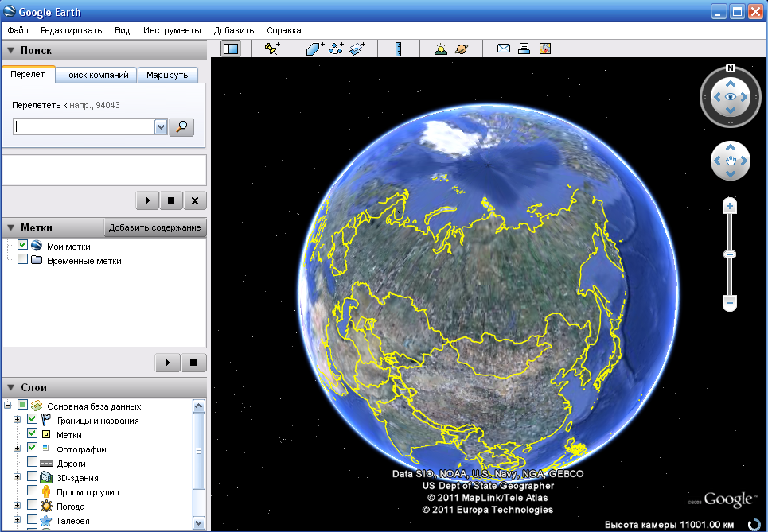Move left using the hand joystick arrow

pyautogui.click(x=716, y=161)
